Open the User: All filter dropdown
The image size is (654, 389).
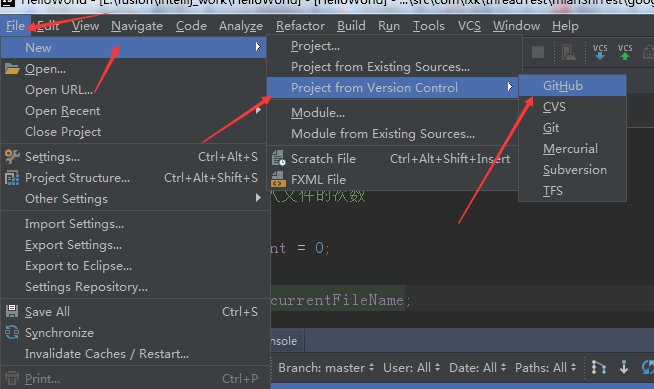[412, 368]
